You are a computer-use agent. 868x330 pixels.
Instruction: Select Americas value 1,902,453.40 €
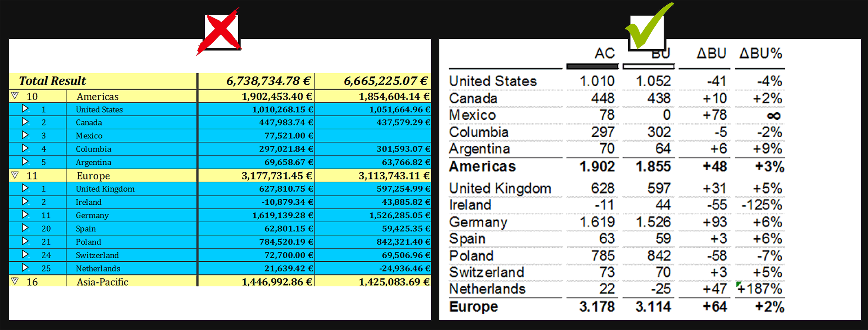tap(277, 97)
